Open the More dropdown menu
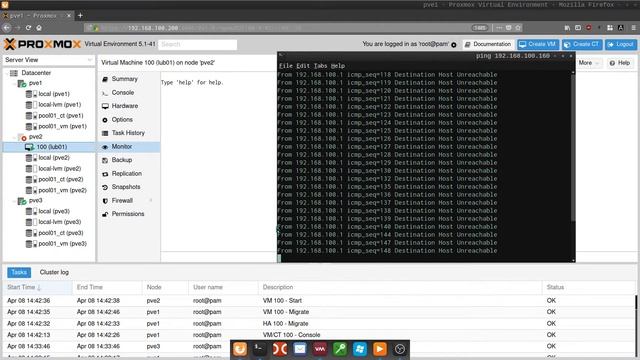 pyautogui.click(x=588, y=63)
